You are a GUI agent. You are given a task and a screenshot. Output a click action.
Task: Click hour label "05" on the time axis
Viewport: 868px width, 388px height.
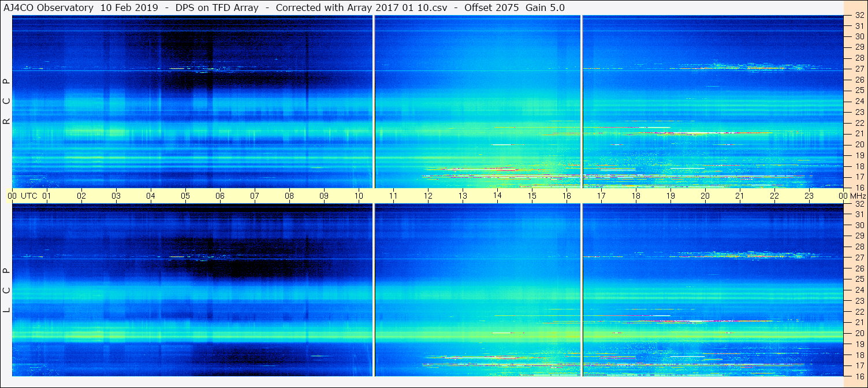(185, 196)
